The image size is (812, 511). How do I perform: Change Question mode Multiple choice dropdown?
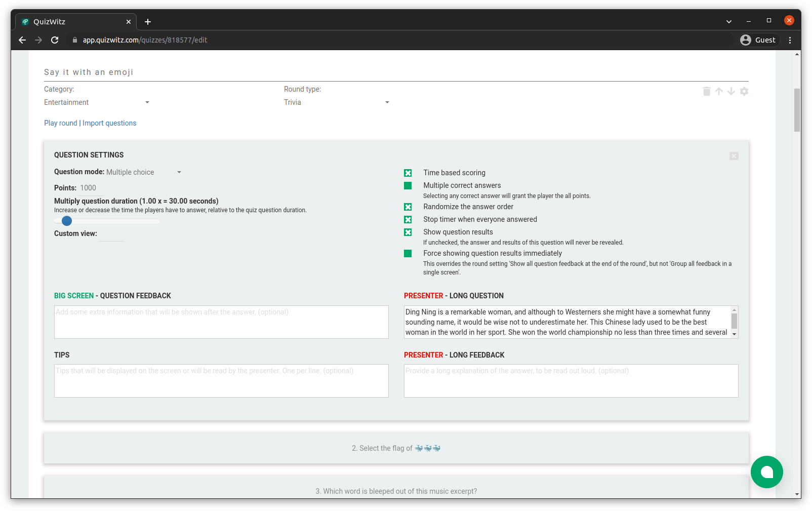(x=144, y=172)
